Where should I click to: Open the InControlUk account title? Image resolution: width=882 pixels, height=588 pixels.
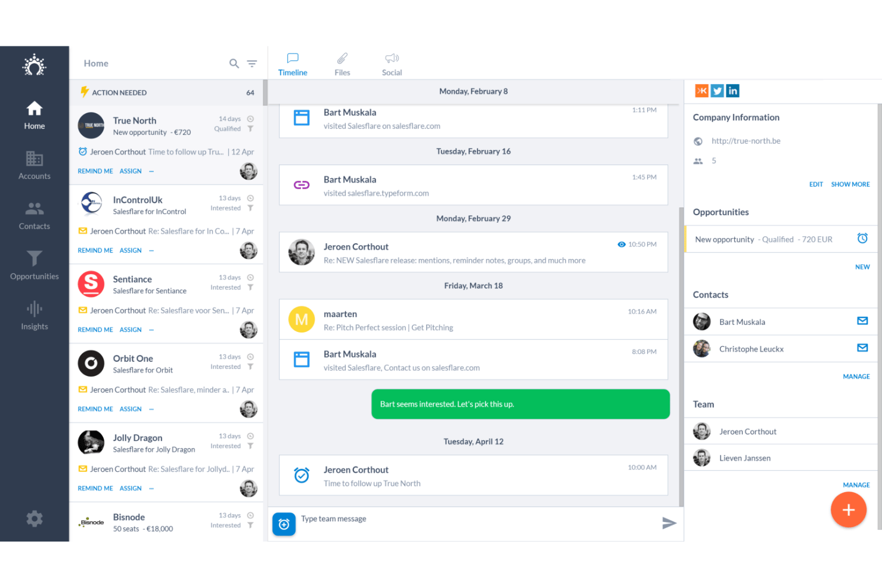tap(138, 200)
